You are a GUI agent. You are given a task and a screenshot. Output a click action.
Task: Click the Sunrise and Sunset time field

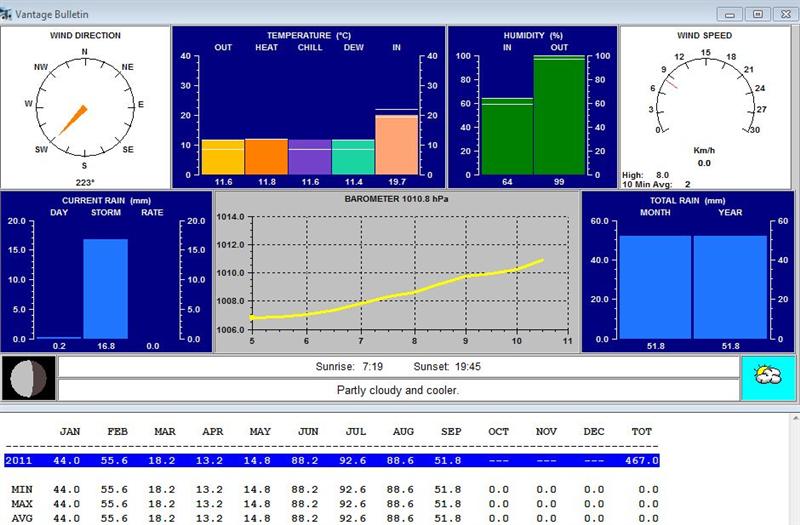(398, 366)
